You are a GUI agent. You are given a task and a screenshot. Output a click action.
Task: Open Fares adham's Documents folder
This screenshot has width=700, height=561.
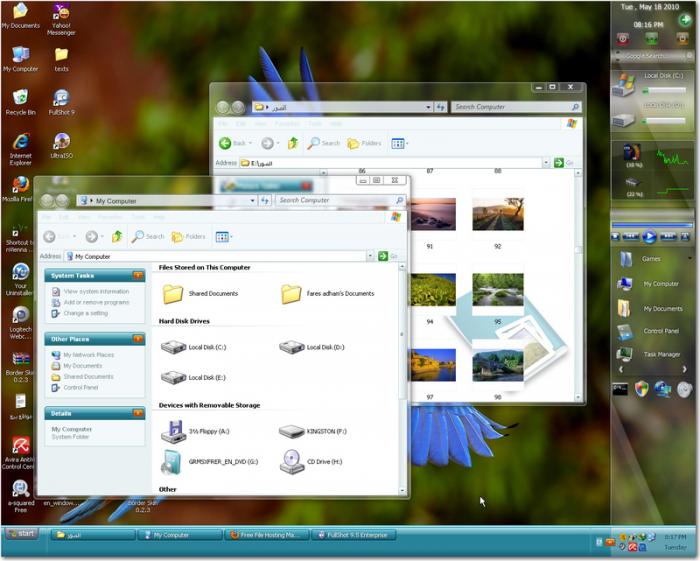pos(292,294)
